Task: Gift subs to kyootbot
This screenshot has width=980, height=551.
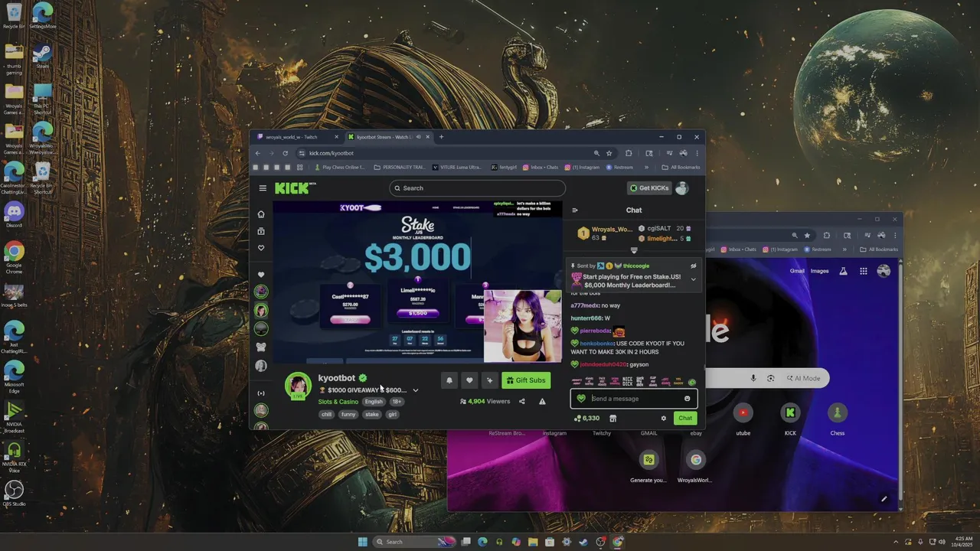Action: [526, 380]
